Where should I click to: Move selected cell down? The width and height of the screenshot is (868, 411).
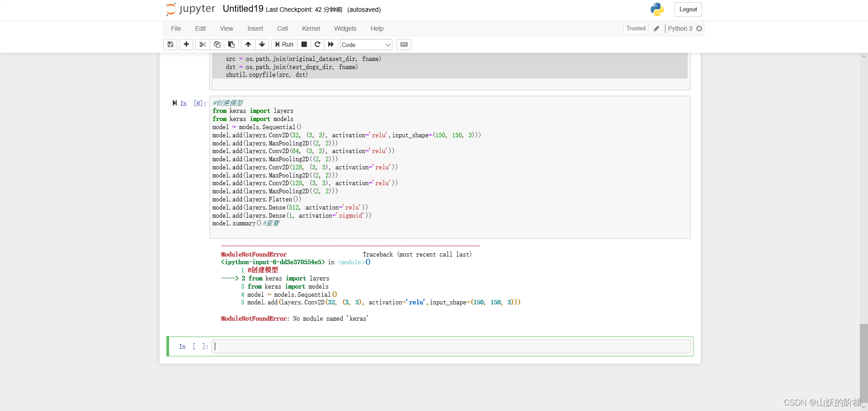pos(262,44)
